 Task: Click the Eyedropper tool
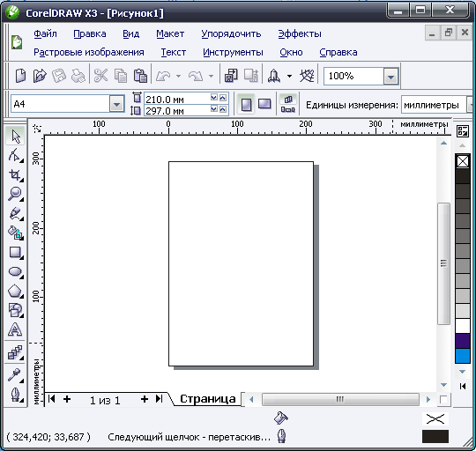(15, 375)
